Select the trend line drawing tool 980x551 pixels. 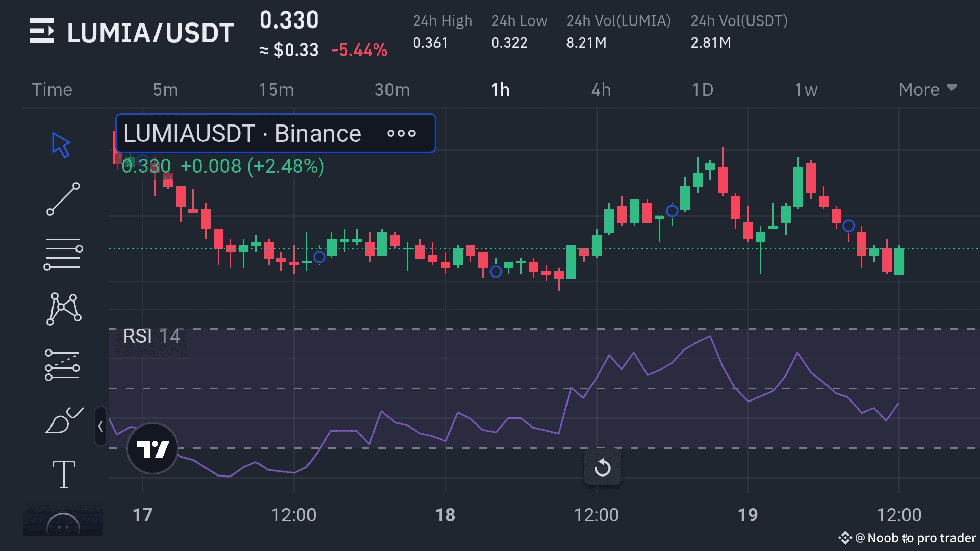(x=63, y=199)
